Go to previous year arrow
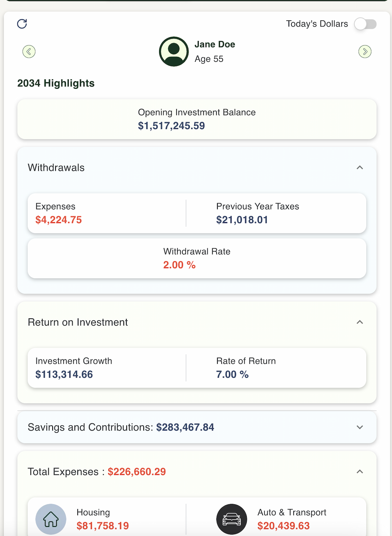Image resolution: width=392 pixels, height=536 pixels. click(29, 52)
